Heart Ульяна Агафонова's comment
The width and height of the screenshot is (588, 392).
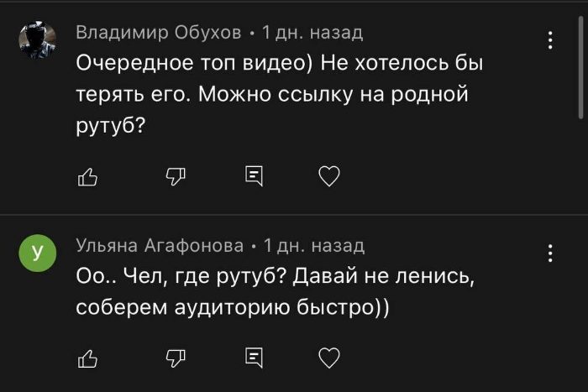[329, 358]
